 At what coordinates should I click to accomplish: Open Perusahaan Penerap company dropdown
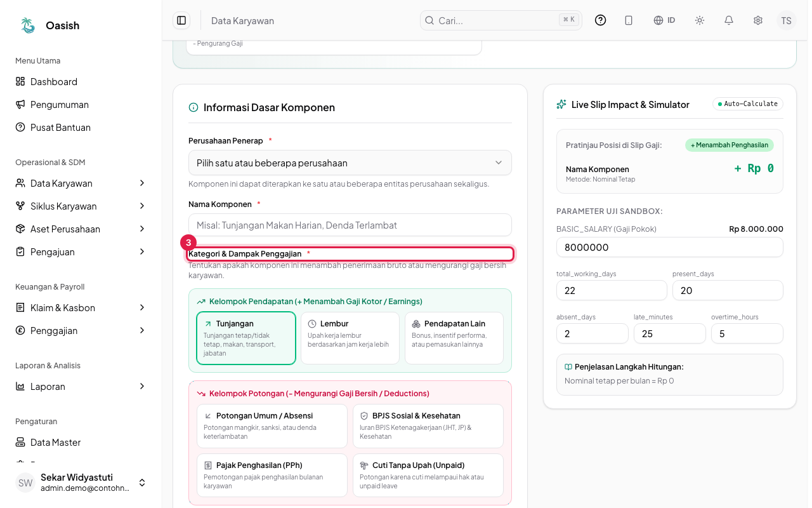pyautogui.click(x=350, y=163)
